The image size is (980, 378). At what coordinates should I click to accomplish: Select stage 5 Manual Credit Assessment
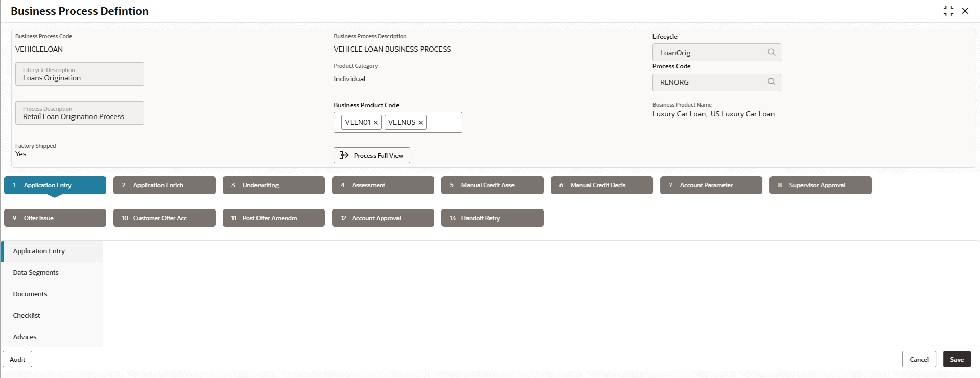(493, 185)
